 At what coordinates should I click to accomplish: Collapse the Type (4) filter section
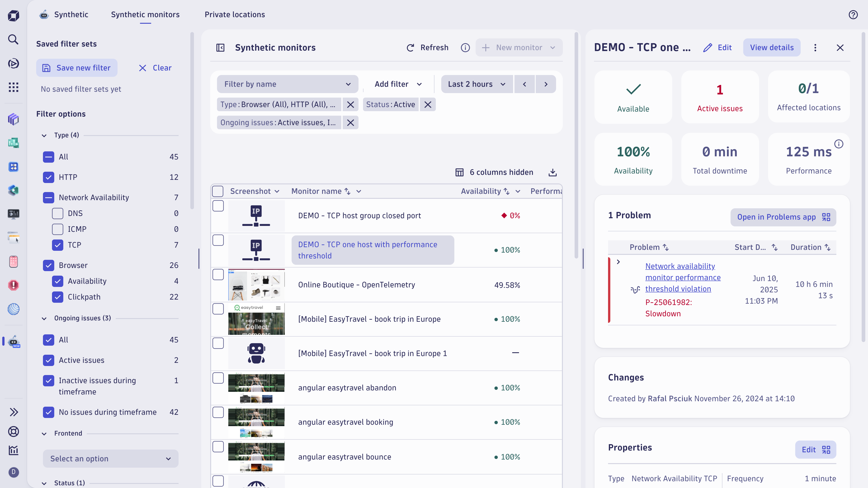(44, 135)
